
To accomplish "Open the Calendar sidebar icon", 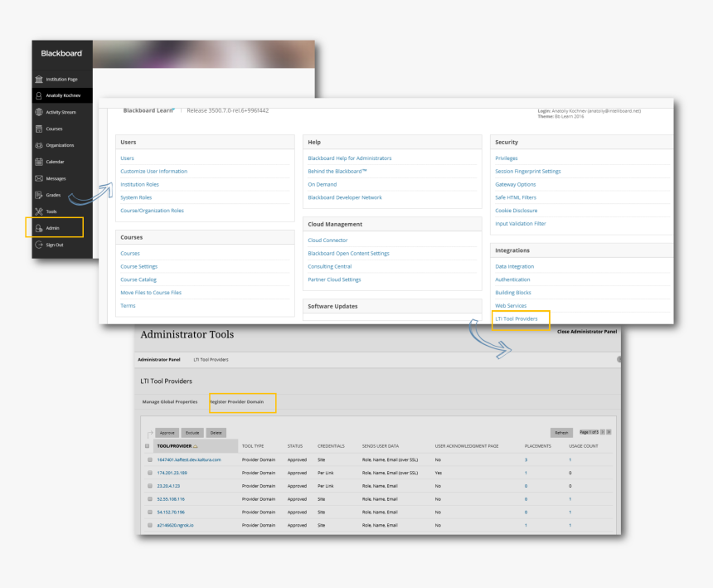I will coord(39,162).
